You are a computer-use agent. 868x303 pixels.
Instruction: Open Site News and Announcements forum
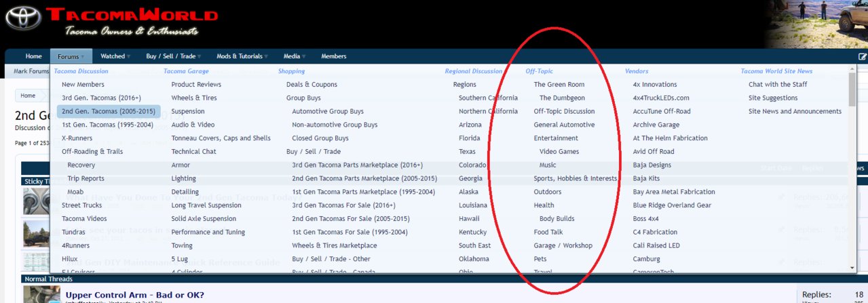(795, 111)
